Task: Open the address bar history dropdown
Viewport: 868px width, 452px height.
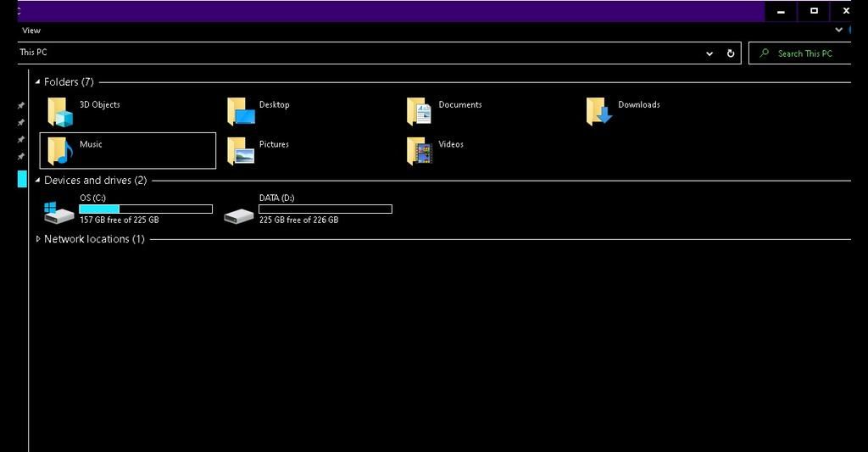Action: (x=709, y=53)
